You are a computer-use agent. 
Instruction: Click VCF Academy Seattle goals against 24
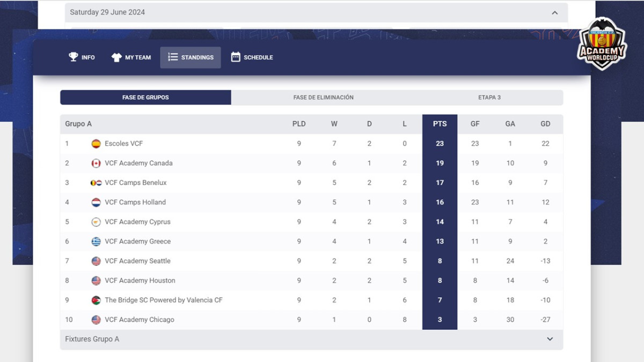tap(510, 261)
